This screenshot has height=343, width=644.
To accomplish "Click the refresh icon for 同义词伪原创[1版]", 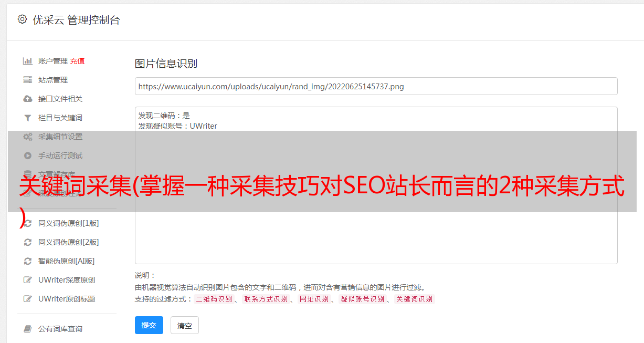I will point(28,223).
